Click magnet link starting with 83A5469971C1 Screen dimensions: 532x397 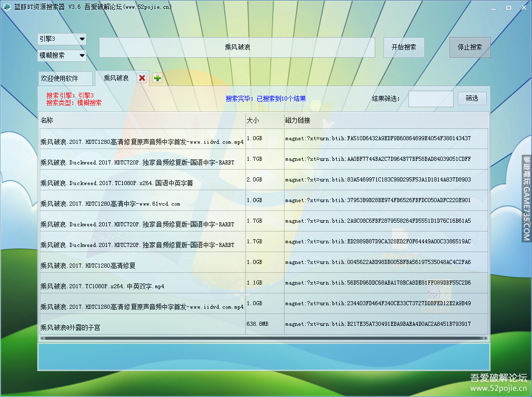tap(378, 179)
